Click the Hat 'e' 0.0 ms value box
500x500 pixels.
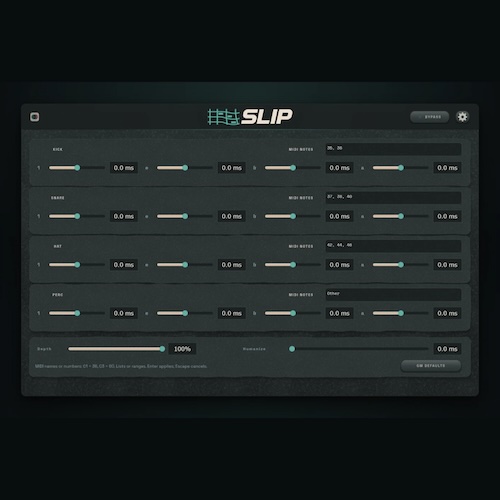pyautogui.click(x=232, y=265)
